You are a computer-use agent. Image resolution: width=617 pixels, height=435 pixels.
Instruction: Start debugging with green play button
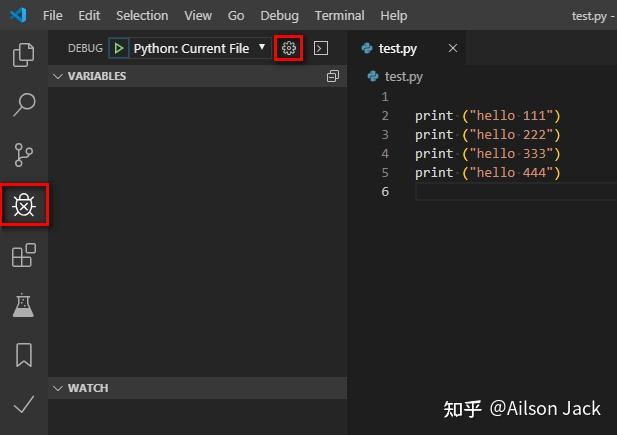pos(118,48)
